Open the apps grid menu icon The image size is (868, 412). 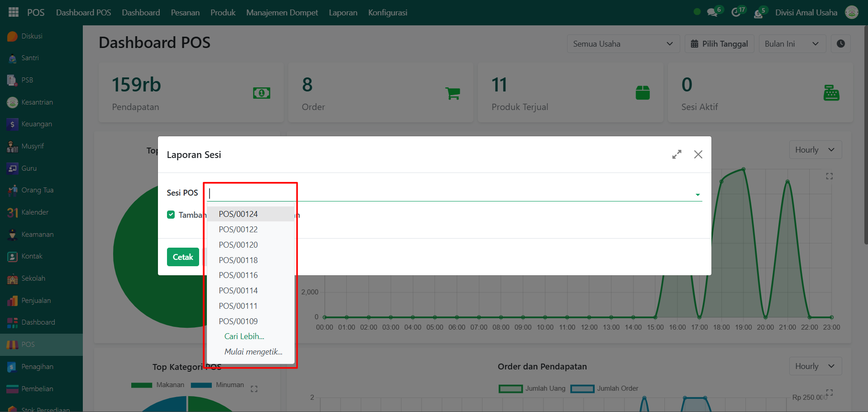tap(14, 12)
